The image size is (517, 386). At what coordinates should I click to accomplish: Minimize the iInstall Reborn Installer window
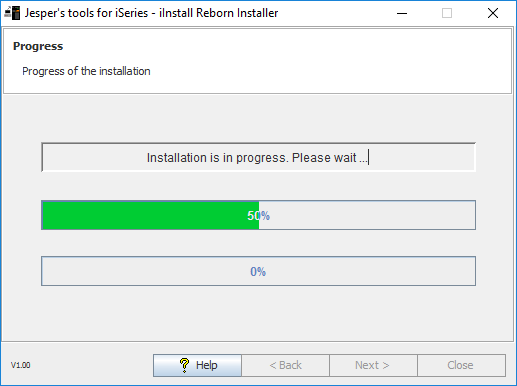402,13
